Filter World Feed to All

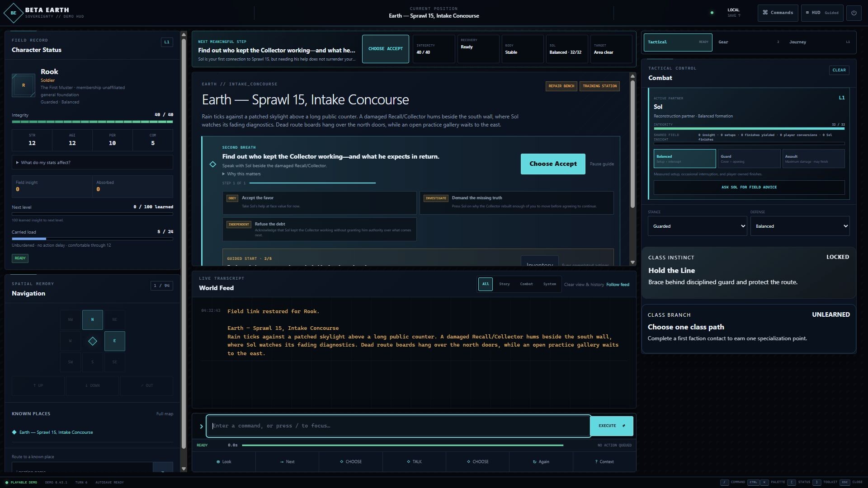485,284
